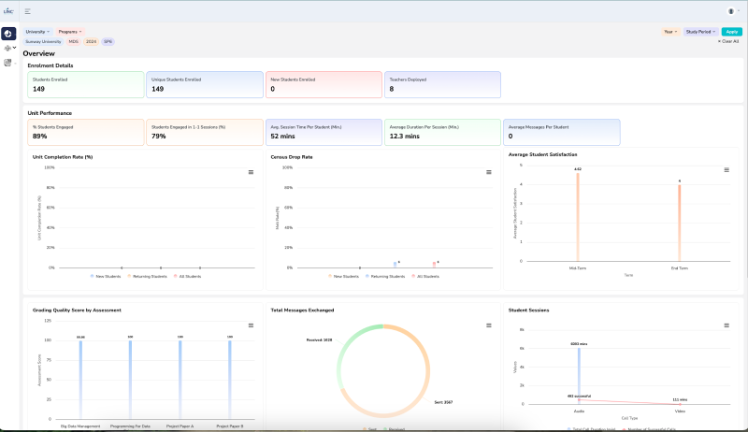Open the dashboard pie-chart icon in sidebar

(x=9, y=33)
